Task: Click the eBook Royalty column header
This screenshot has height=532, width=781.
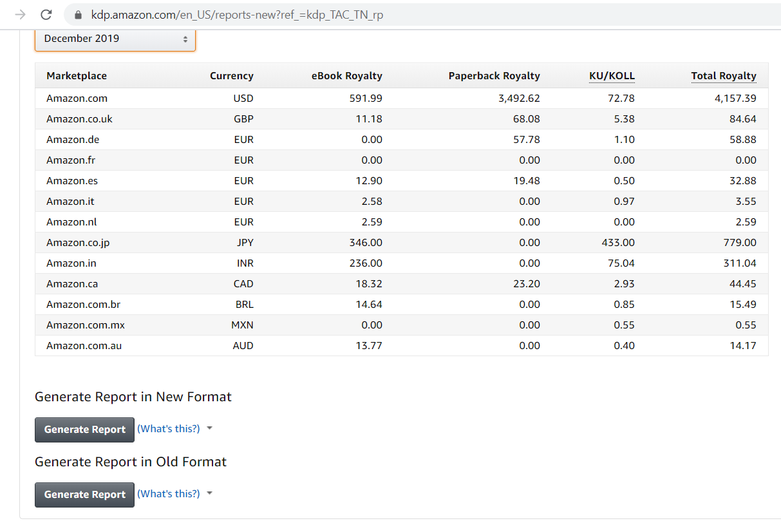Action: pyautogui.click(x=347, y=75)
